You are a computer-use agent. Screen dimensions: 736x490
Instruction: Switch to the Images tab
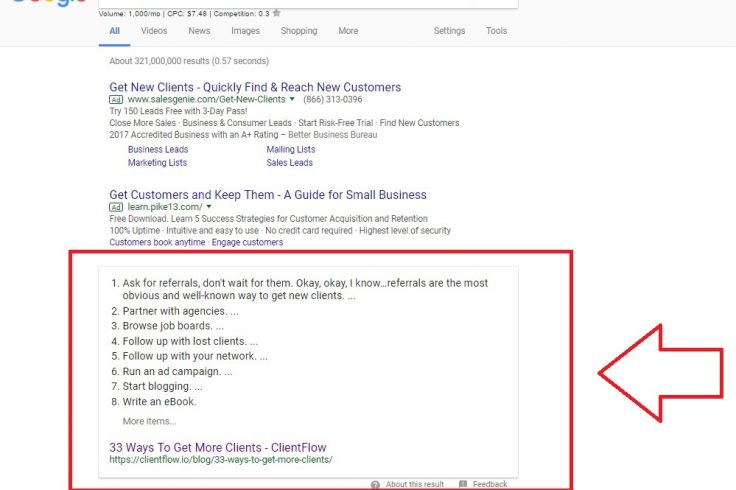(245, 31)
